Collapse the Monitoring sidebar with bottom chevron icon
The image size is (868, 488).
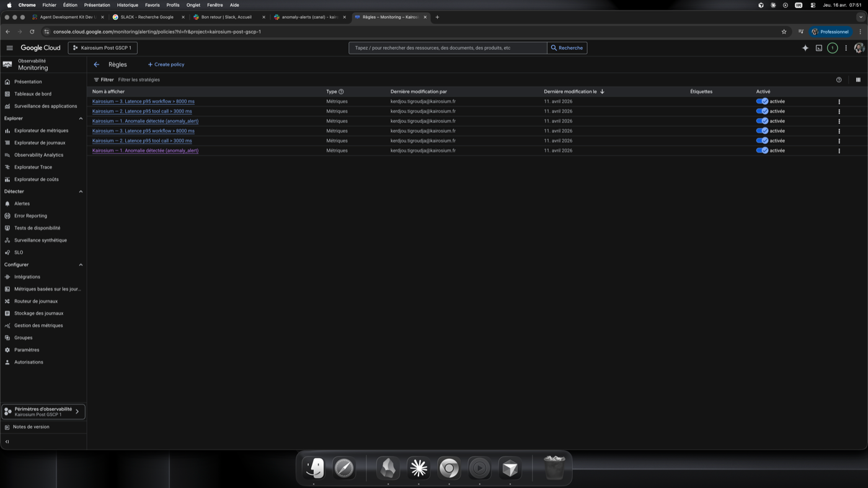(x=7, y=441)
